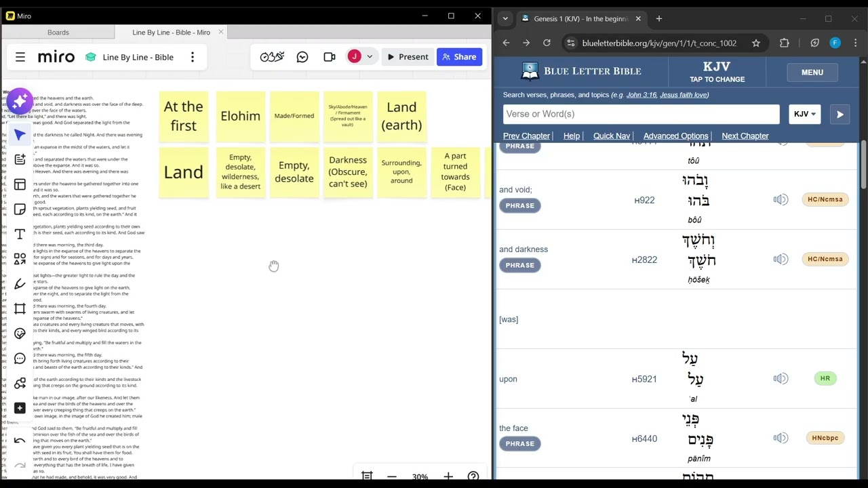Screen dimensions: 868x488
Task: Open more apps plus button in Miro
Action: [20, 408]
